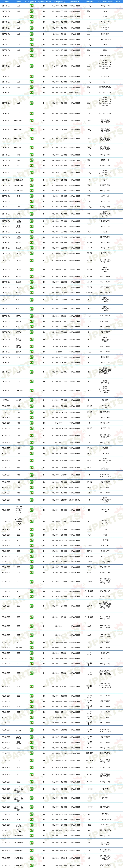This screenshot has width=123, height=868.
Task: Click the Opis column header
Action: point(118,2)
